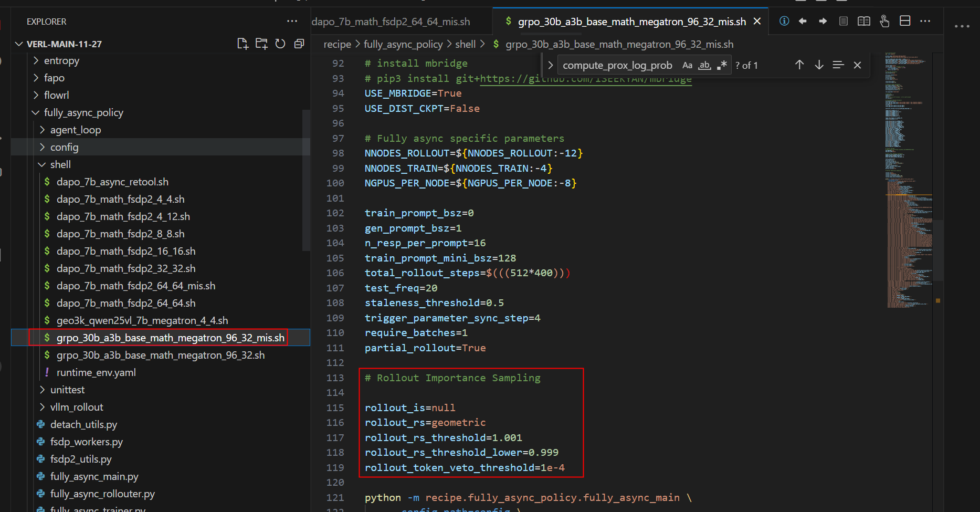Expand the flowrl folder

[x=36, y=95]
